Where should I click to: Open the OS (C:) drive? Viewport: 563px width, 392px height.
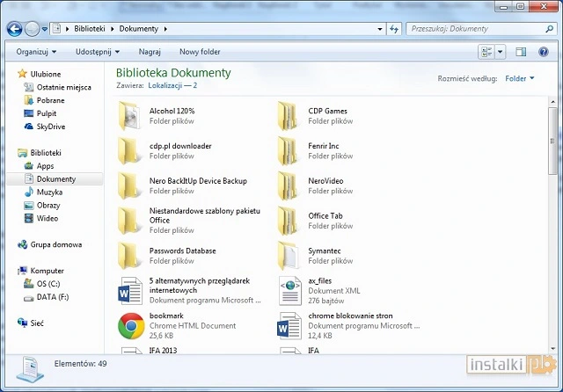48,284
